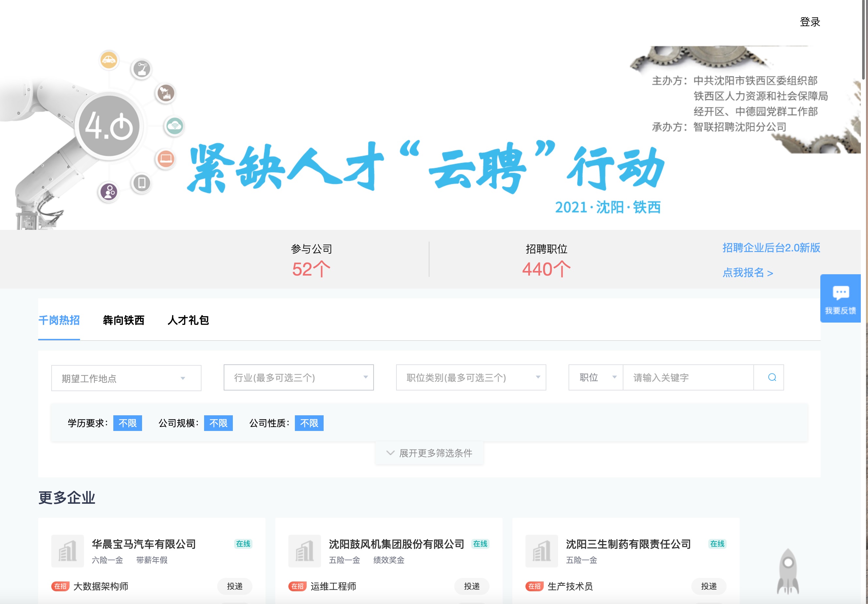Select 不限 for 公司性质

coord(309,423)
